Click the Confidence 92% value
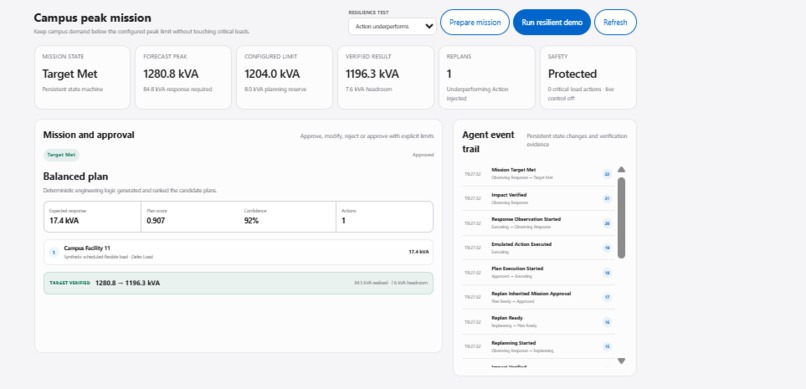The height and width of the screenshot is (389, 806). 251,221
